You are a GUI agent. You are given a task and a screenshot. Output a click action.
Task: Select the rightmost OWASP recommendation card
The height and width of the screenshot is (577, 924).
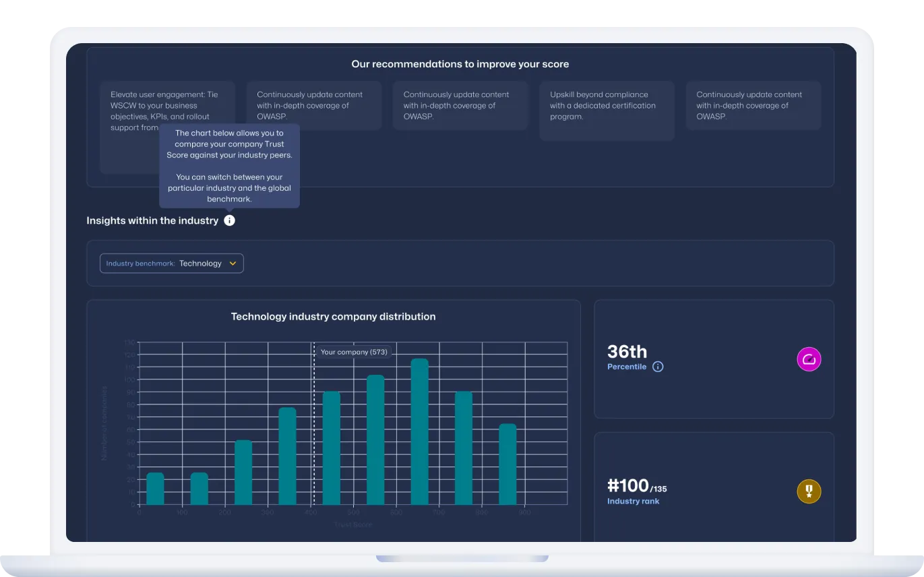pyautogui.click(x=753, y=106)
